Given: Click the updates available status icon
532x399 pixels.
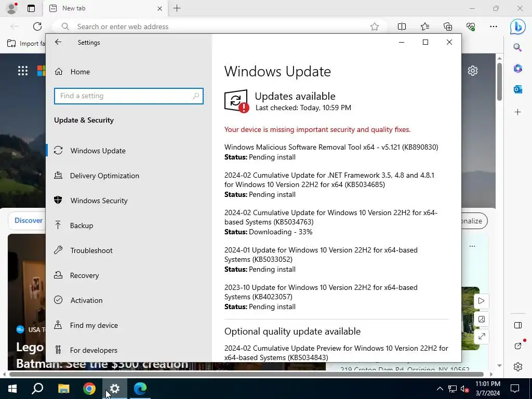Looking at the screenshot, I should coord(236,101).
